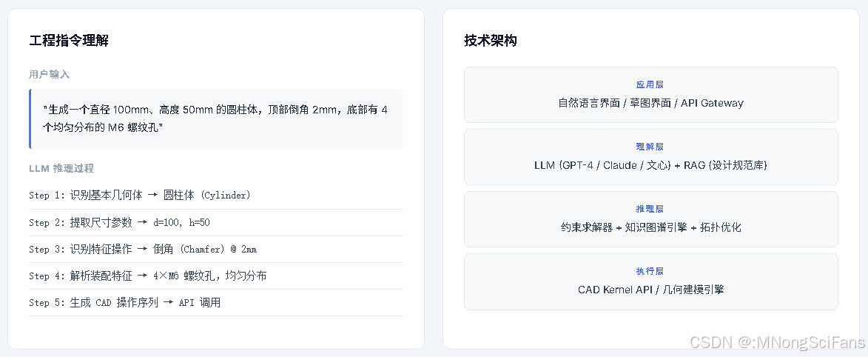
Task: Open the 推理层 architecture box
Action: click(x=651, y=219)
